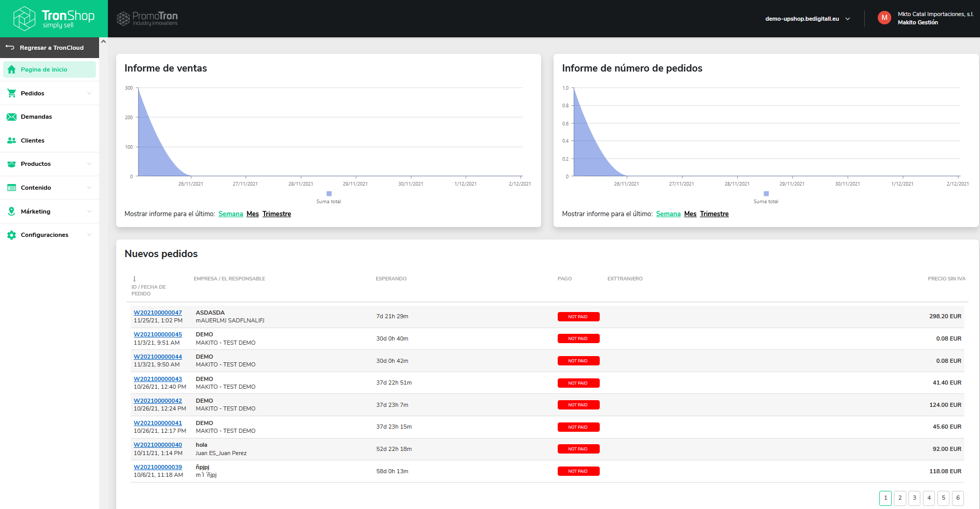Expand the Contenido submenu chevron

[x=89, y=188]
